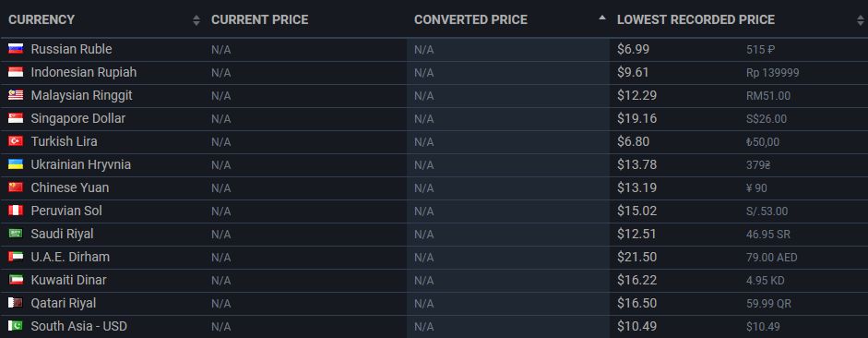Image resolution: width=868 pixels, height=338 pixels.
Task: Toggle the Converted Price sort arrow
Action: pos(602,18)
